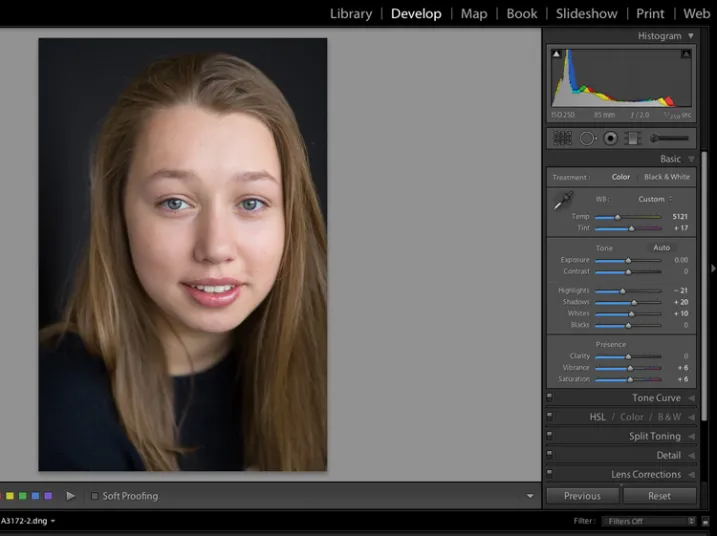Select the Spot Removal tool
This screenshot has width=717, height=536.
tap(588, 138)
